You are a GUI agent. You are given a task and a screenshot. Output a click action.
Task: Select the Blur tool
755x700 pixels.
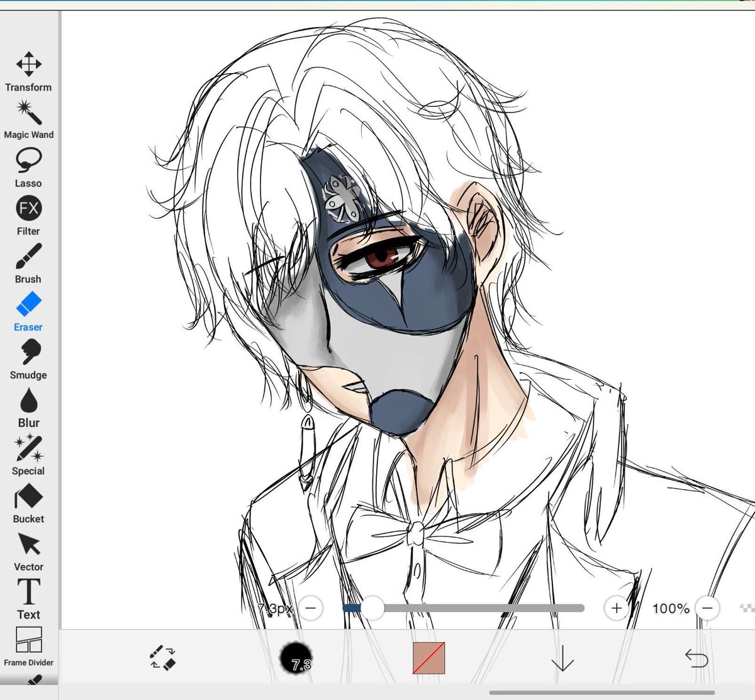(x=28, y=408)
